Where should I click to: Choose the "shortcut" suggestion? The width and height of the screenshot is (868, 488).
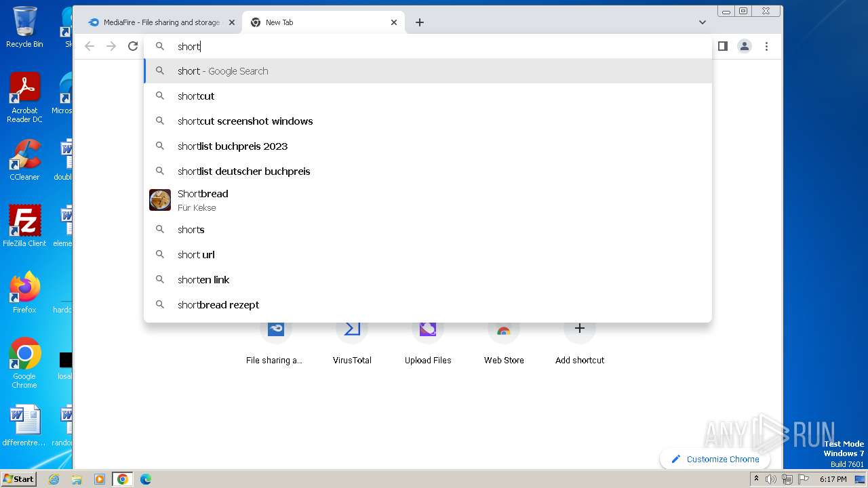click(428, 96)
